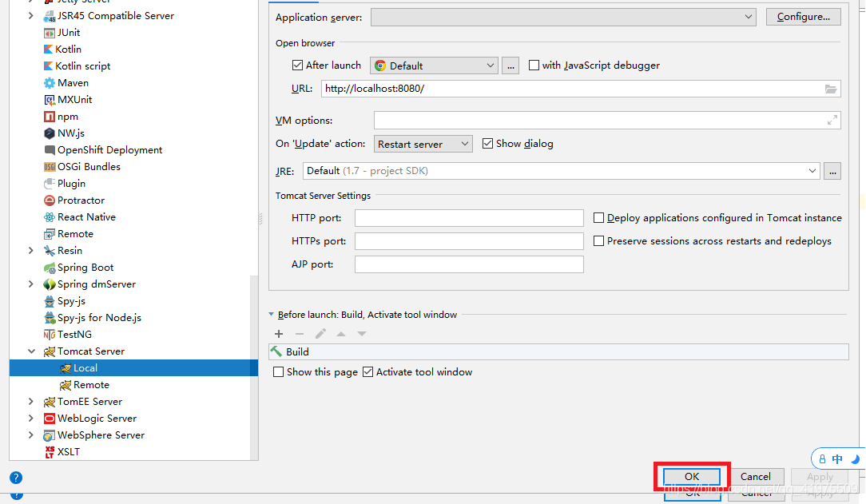Add a before-launch task with plus icon
Viewport: 866px width, 504px height.
pyautogui.click(x=279, y=333)
